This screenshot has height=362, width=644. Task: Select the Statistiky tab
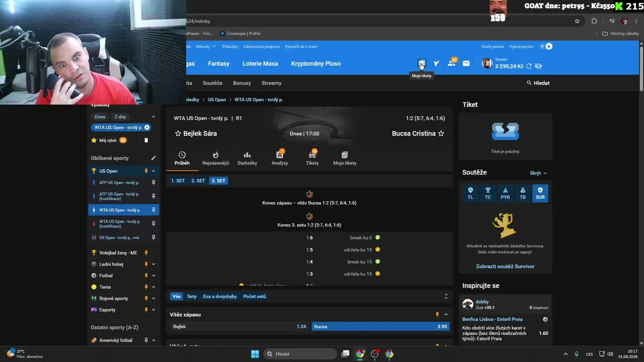pyautogui.click(x=247, y=158)
